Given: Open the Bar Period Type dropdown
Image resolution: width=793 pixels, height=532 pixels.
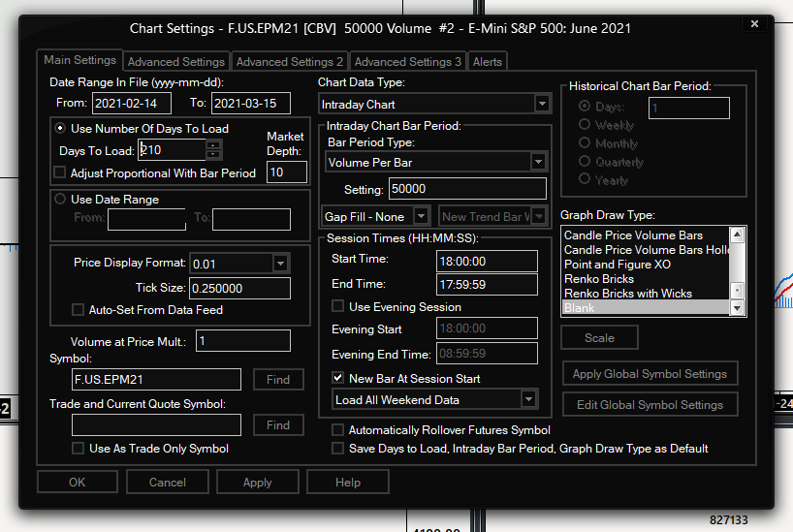Looking at the screenshot, I should click(x=538, y=163).
